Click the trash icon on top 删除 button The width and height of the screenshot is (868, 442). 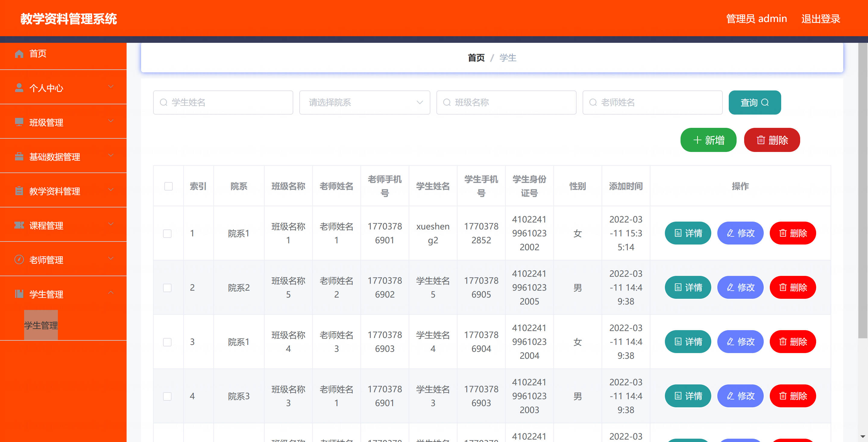click(761, 140)
